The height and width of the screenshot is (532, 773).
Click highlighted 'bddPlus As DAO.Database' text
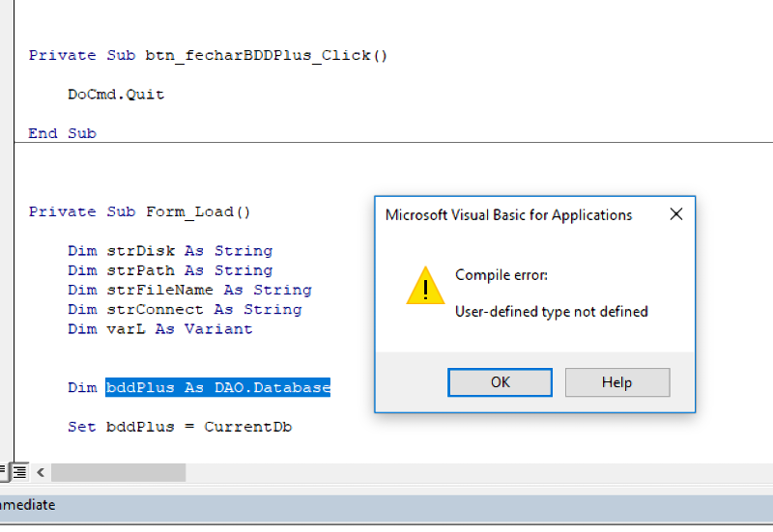coord(218,388)
